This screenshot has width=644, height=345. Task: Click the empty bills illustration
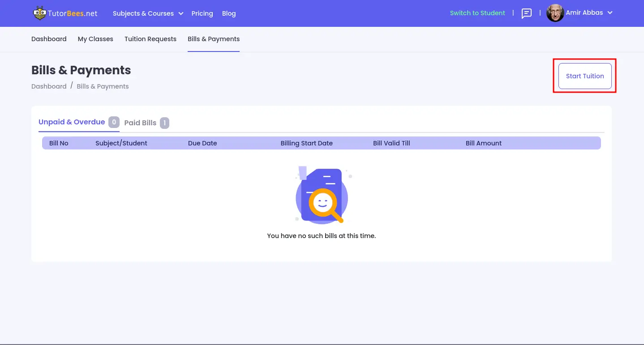(322, 195)
